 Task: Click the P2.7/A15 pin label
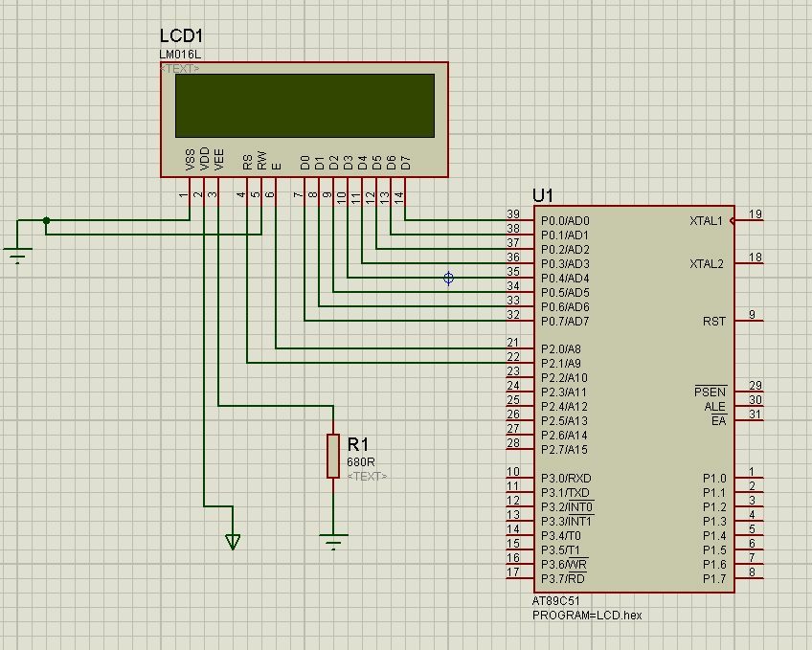[564, 450]
